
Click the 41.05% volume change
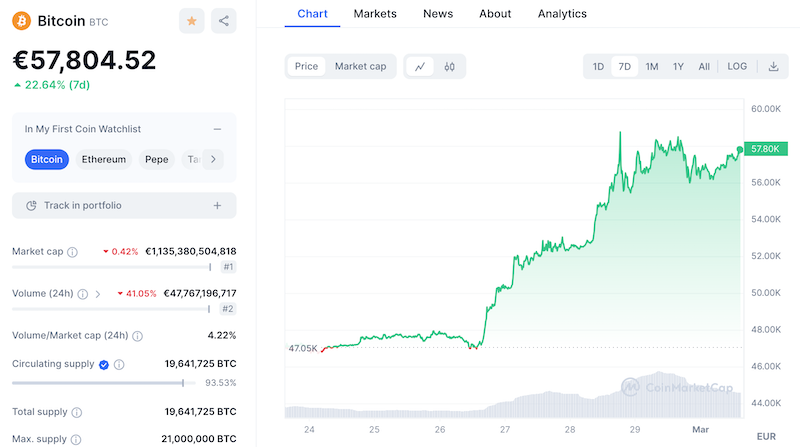click(x=137, y=293)
